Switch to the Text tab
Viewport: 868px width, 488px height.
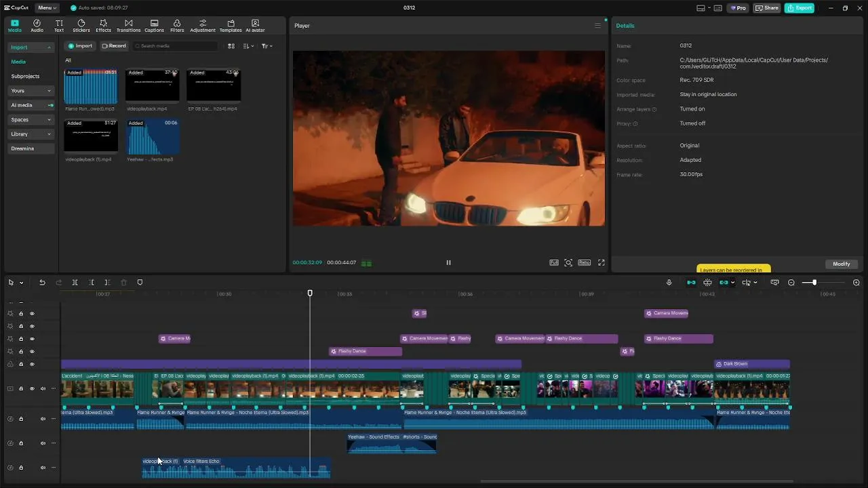point(59,26)
